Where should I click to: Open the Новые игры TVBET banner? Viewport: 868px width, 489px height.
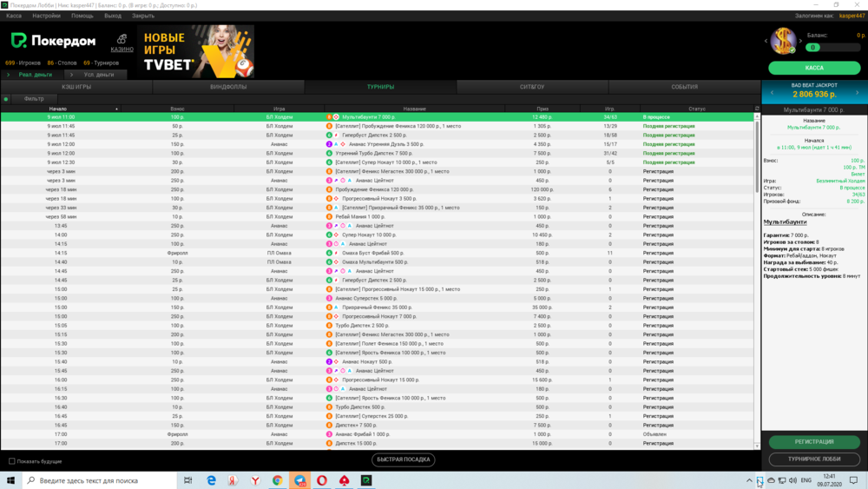coord(196,51)
